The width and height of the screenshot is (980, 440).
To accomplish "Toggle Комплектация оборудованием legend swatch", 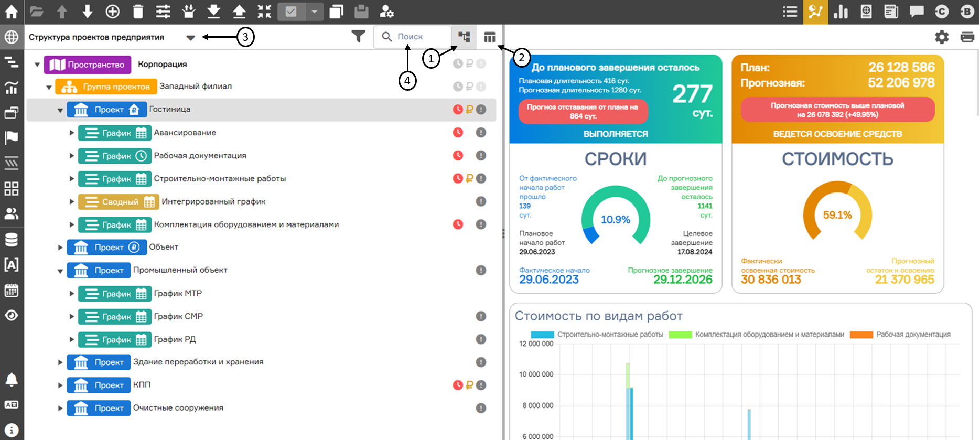I will coord(681,335).
